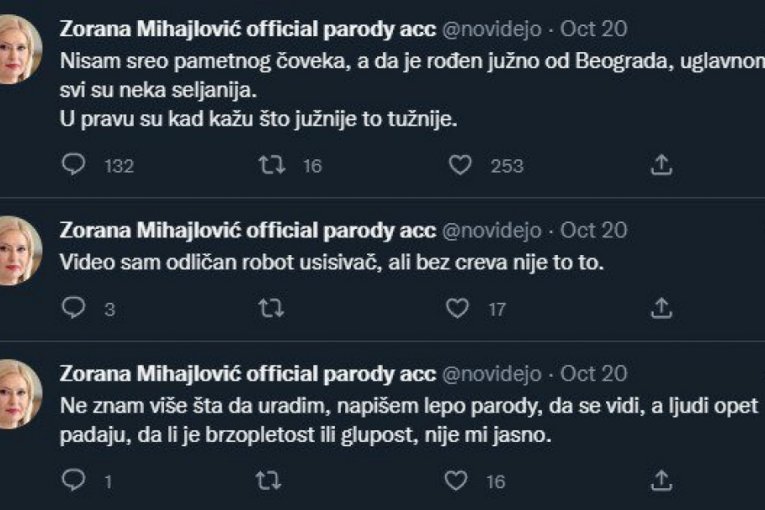Like the first tweet with 253 likes
The height and width of the screenshot is (510, 765).
(x=459, y=165)
